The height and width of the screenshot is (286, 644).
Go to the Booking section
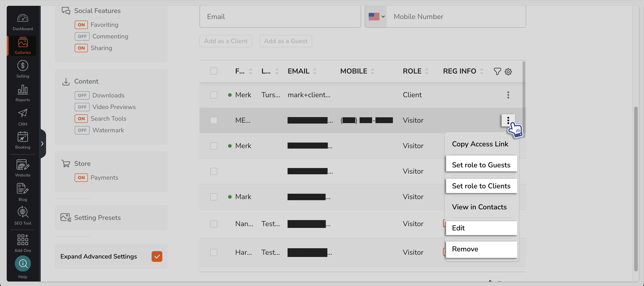click(23, 140)
